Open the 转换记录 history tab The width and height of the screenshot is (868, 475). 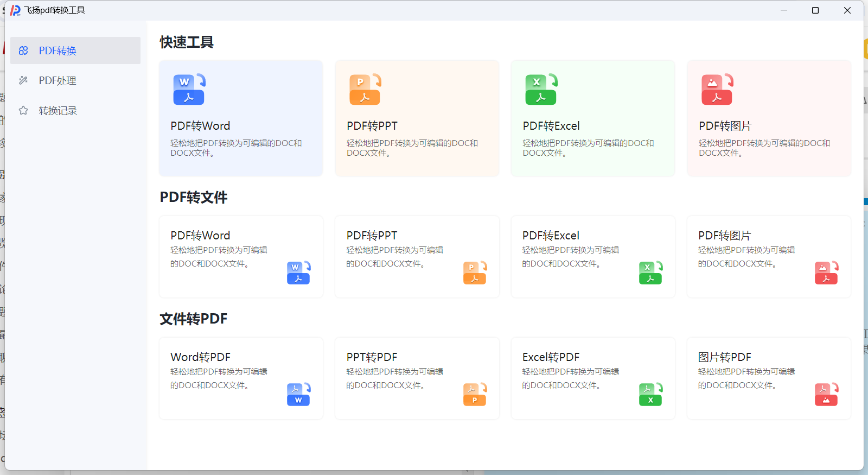tap(58, 111)
